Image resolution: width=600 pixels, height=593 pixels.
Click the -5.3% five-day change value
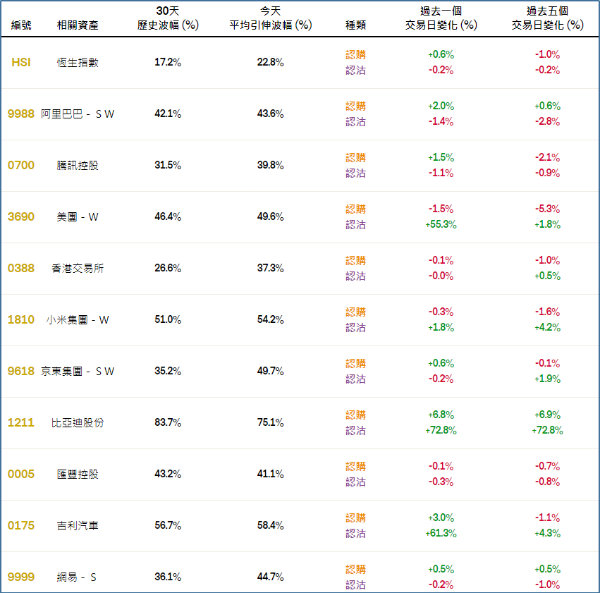tap(547, 209)
